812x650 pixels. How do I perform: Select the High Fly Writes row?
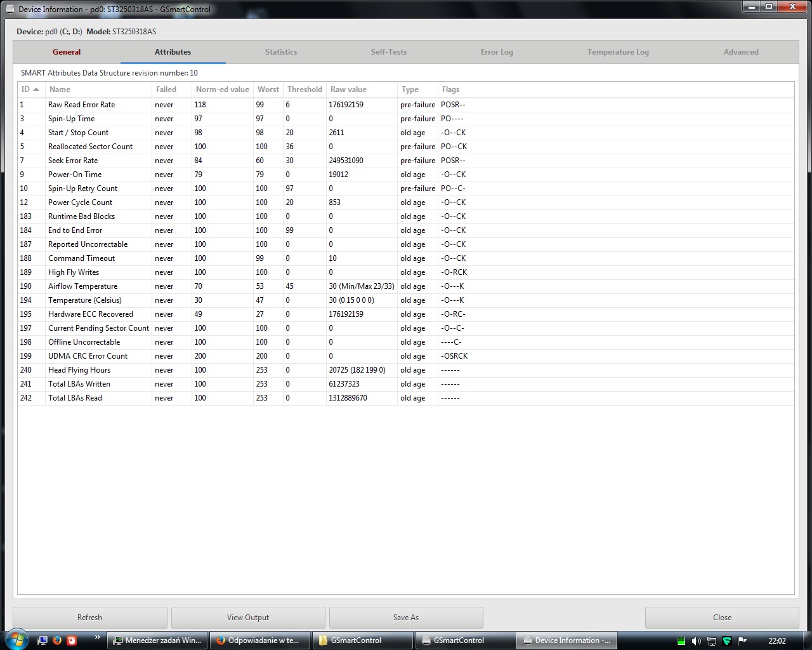[x=406, y=272]
